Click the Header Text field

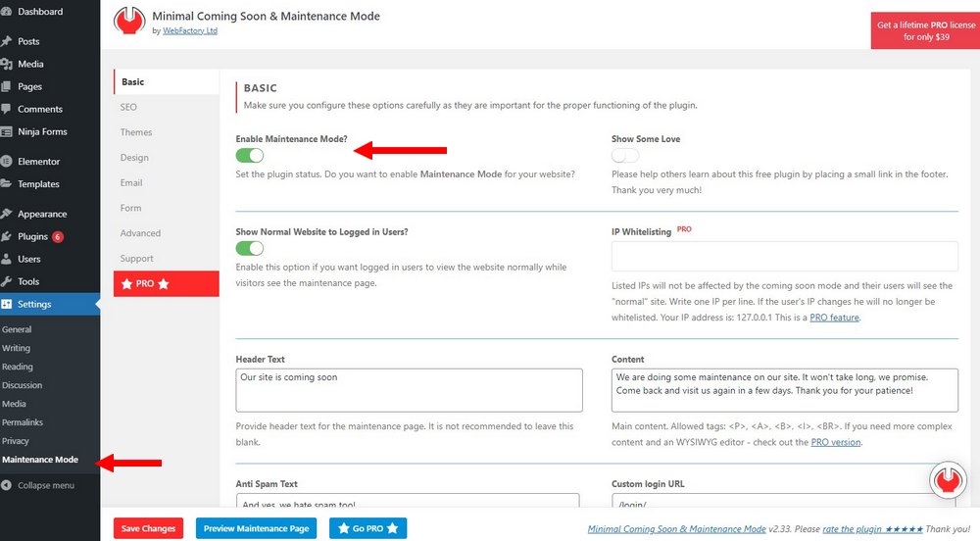click(x=410, y=390)
